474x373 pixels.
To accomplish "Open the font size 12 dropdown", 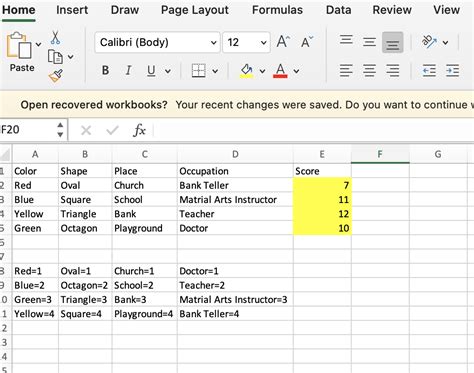I will click(x=263, y=43).
